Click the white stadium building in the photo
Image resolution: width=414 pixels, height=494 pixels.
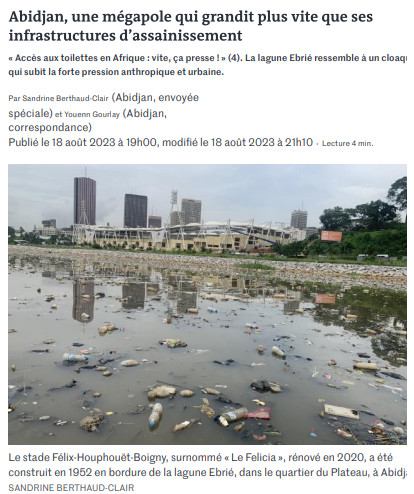click(x=187, y=236)
